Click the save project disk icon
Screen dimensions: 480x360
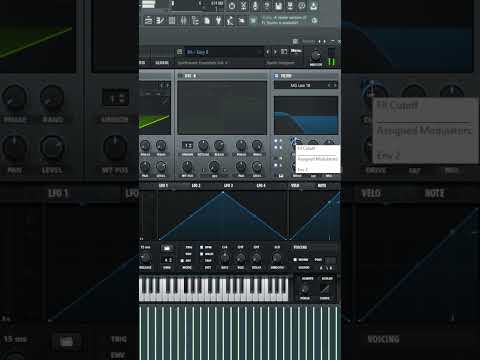[279, 6]
